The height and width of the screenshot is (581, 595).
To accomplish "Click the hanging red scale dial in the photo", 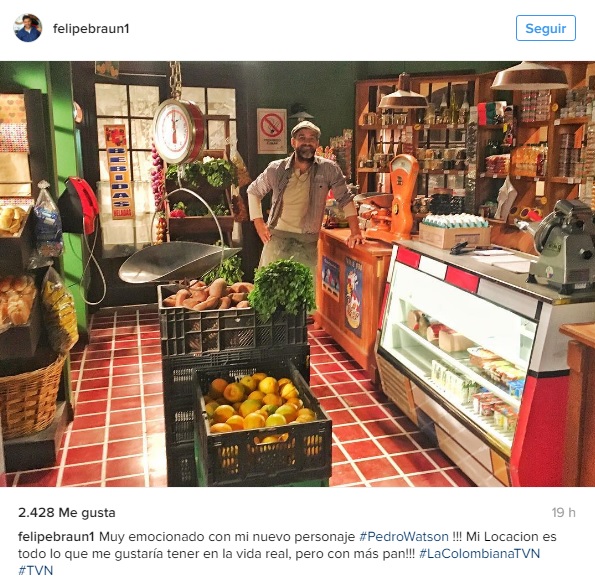I will (x=179, y=131).
